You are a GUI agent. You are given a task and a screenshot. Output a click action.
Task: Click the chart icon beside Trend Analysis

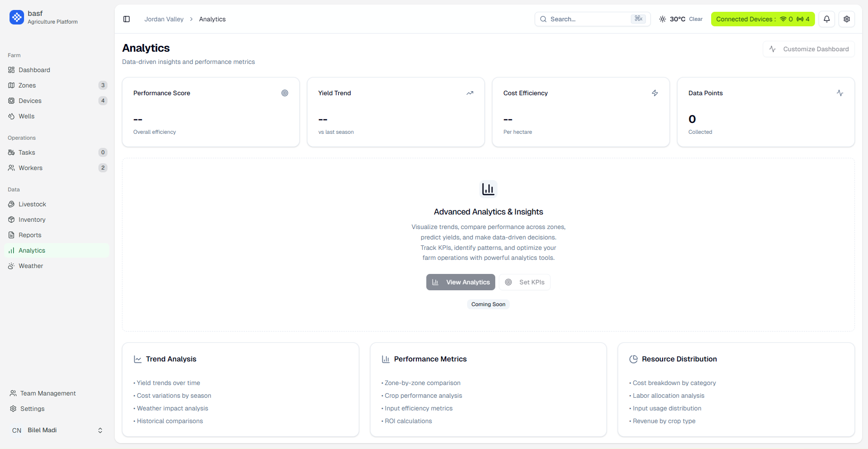tap(138, 359)
